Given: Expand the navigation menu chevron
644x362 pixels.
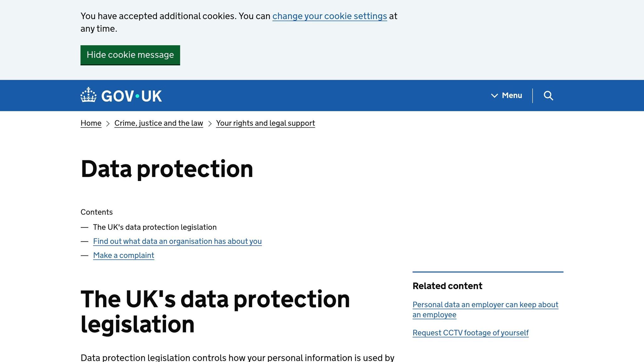Looking at the screenshot, I should 495,96.
